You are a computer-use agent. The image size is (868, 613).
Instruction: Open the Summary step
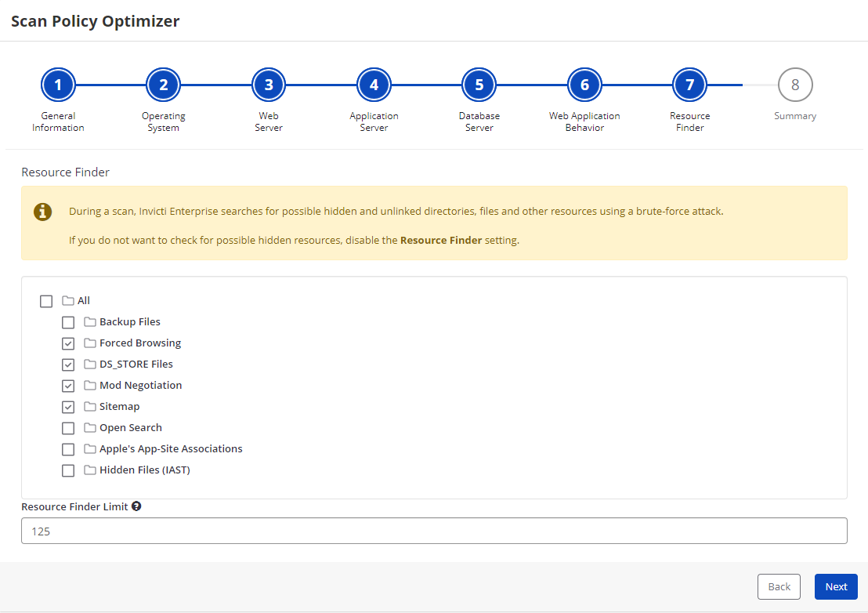(795, 84)
